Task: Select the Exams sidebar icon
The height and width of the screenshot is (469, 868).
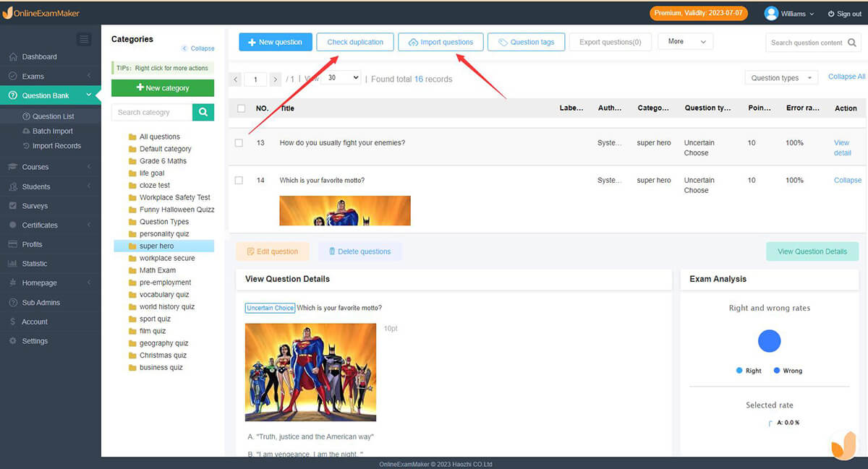Action: pos(29,75)
